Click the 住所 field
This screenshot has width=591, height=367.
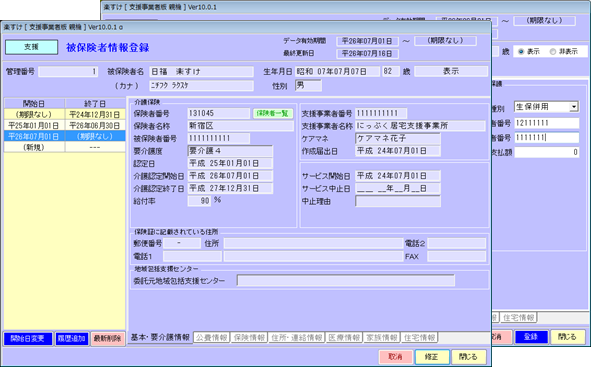click(313, 243)
